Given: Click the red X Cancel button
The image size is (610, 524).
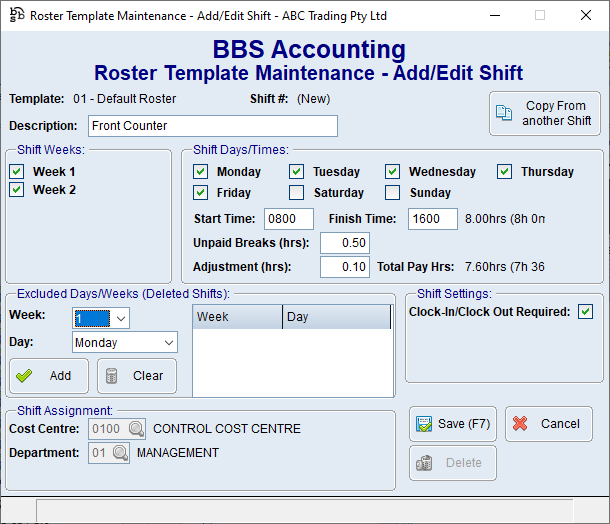Looking at the screenshot, I should click(x=548, y=424).
